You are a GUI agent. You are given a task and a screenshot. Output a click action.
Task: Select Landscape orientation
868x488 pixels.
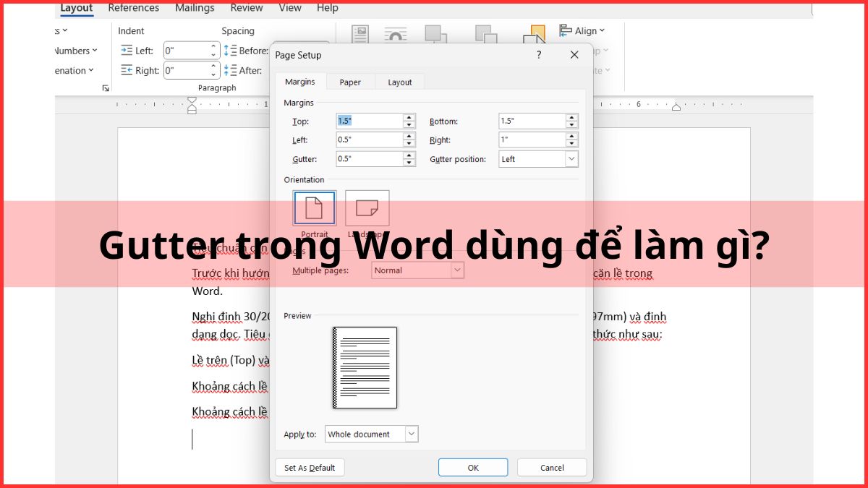pos(367,207)
